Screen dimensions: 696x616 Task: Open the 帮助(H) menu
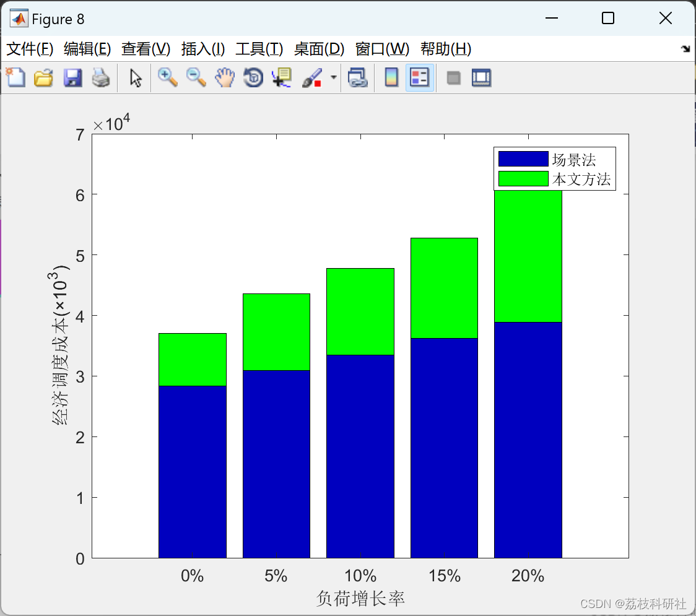pos(445,50)
